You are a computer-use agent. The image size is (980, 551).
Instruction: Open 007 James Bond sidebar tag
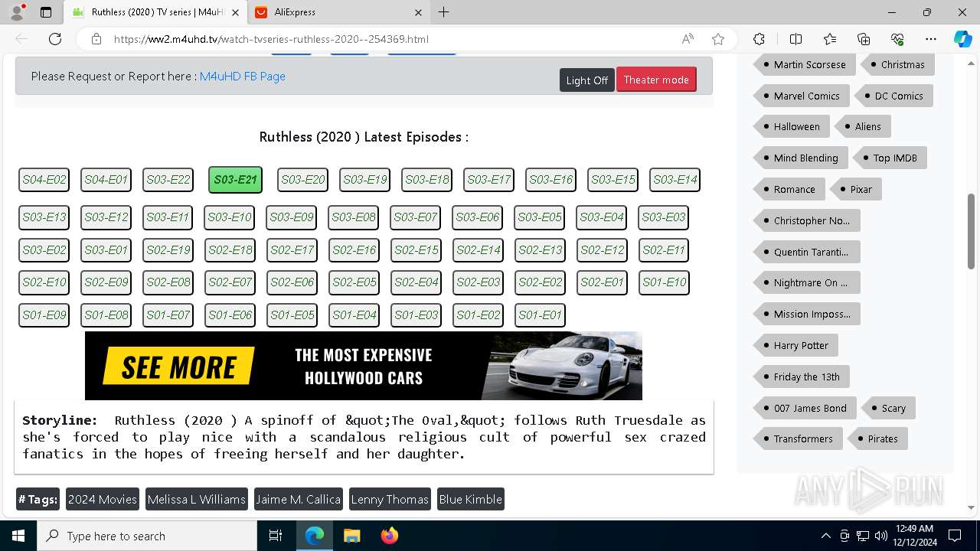[x=804, y=409]
